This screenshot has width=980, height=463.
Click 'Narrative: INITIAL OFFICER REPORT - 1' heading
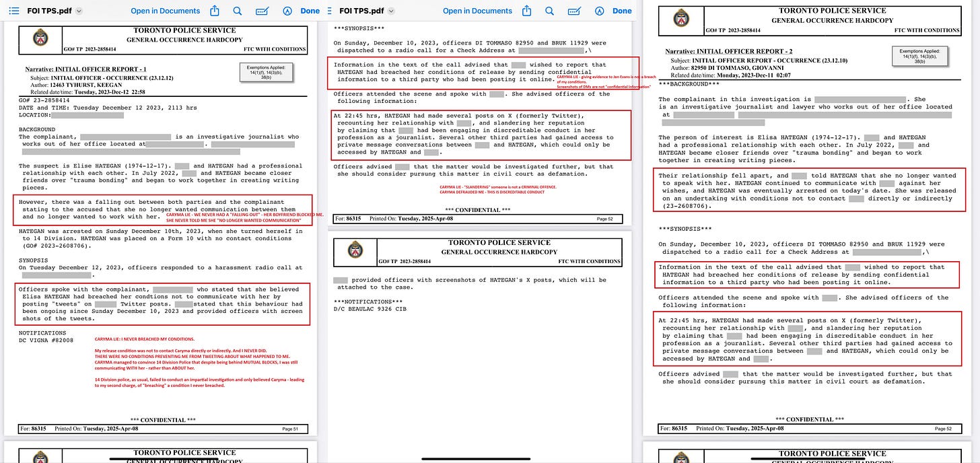[x=85, y=69]
